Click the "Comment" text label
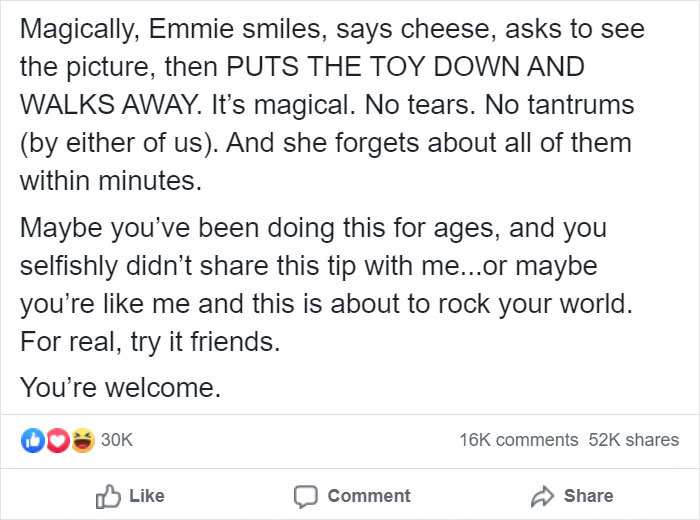Screen dimensions: 700x520 (x=368, y=495)
